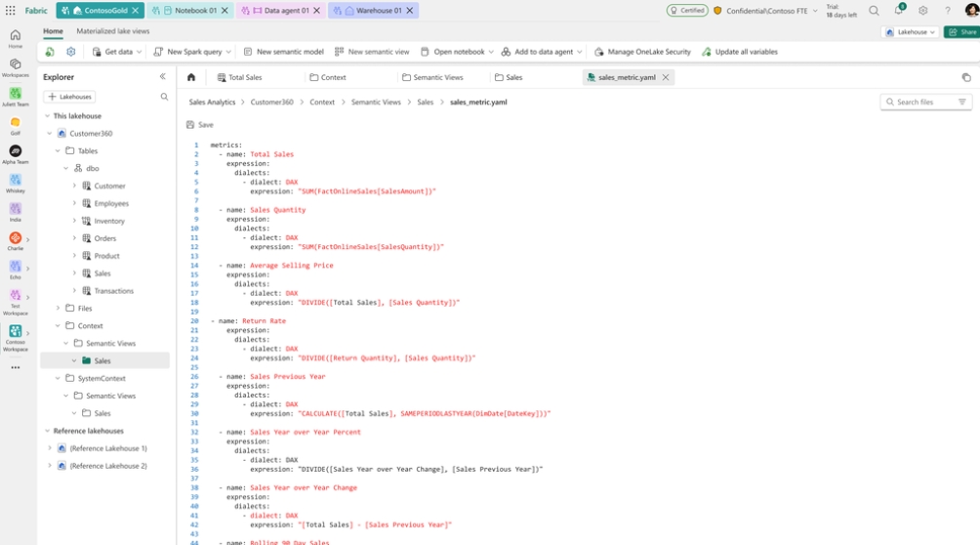The image size is (980, 545).
Task: Switch to the Data agent 01 tab
Action: [x=280, y=11]
